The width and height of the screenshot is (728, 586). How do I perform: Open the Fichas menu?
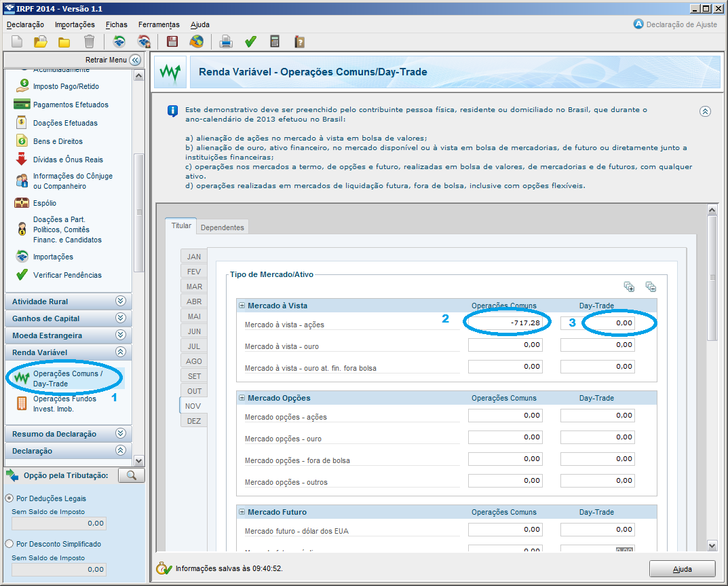117,24
